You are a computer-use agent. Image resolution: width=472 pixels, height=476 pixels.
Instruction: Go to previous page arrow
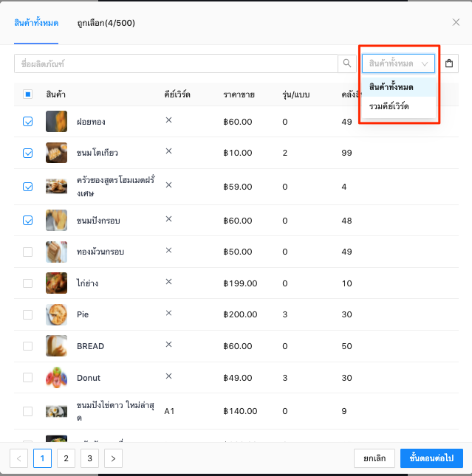[19, 458]
